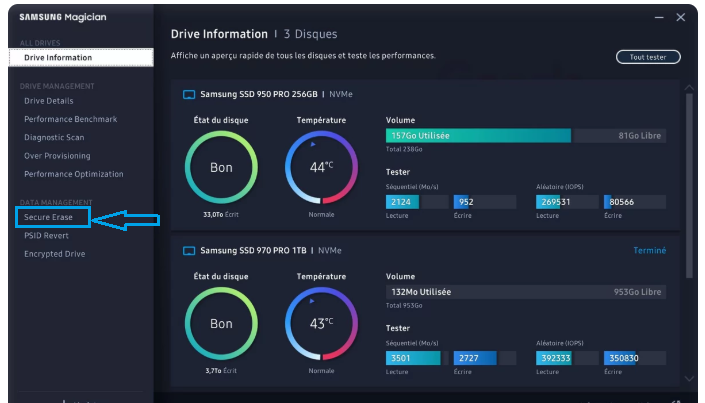The width and height of the screenshot is (705, 403).
Task: Click the 952 sequential write value
Action: point(466,202)
